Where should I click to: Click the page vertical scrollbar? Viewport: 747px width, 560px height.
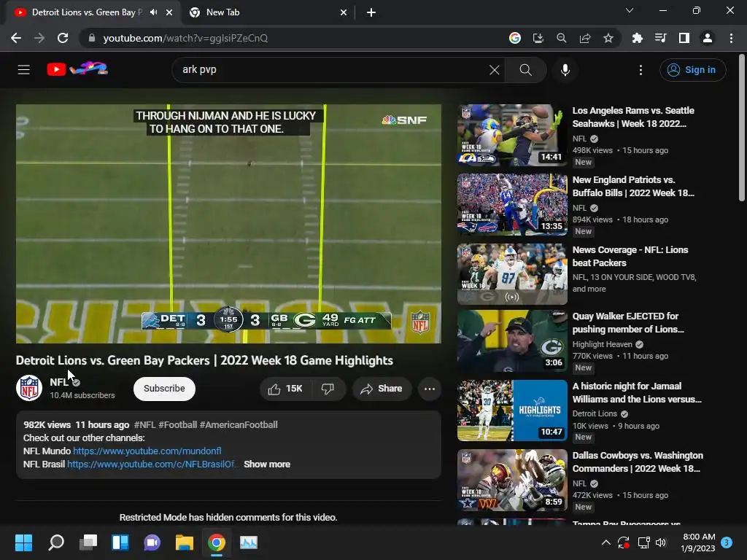pos(742,128)
